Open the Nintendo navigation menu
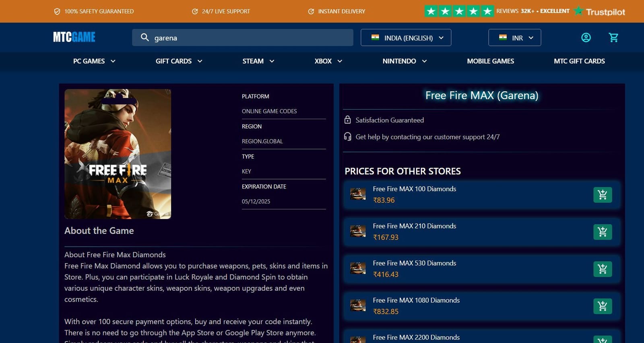 click(x=404, y=61)
